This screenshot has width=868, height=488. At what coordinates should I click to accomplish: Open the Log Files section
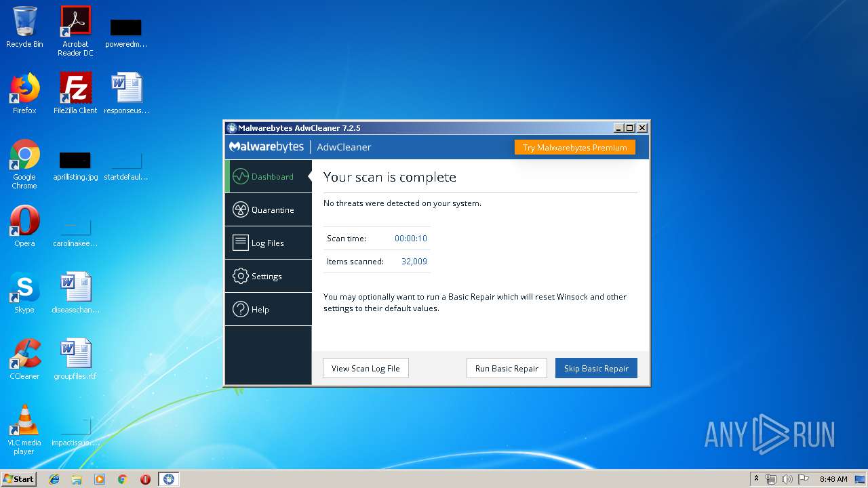pos(269,243)
